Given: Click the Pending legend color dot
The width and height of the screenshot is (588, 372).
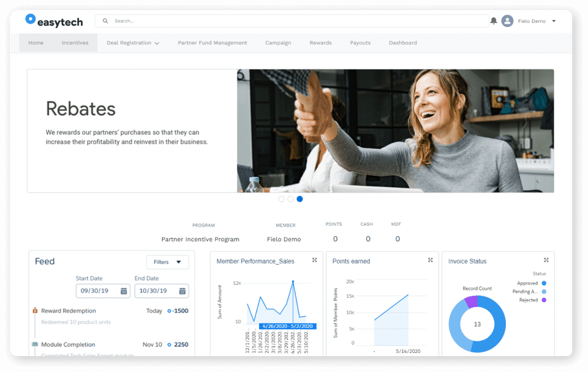Looking at the screenshot, I should 544,291.
